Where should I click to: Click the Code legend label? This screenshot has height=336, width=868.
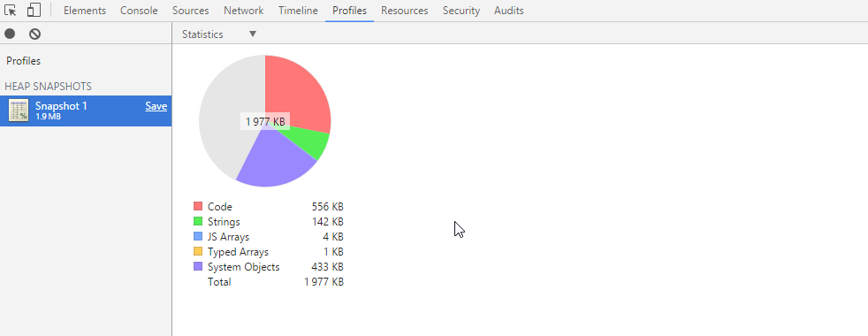pyautogui.click(x=220, y=207)
